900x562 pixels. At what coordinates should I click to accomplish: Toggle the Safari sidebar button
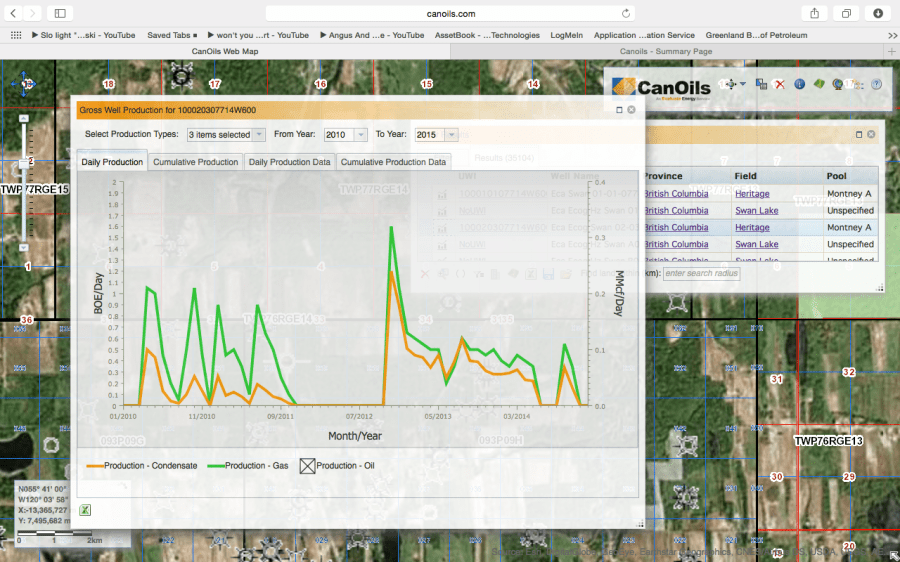pos(60,13)
